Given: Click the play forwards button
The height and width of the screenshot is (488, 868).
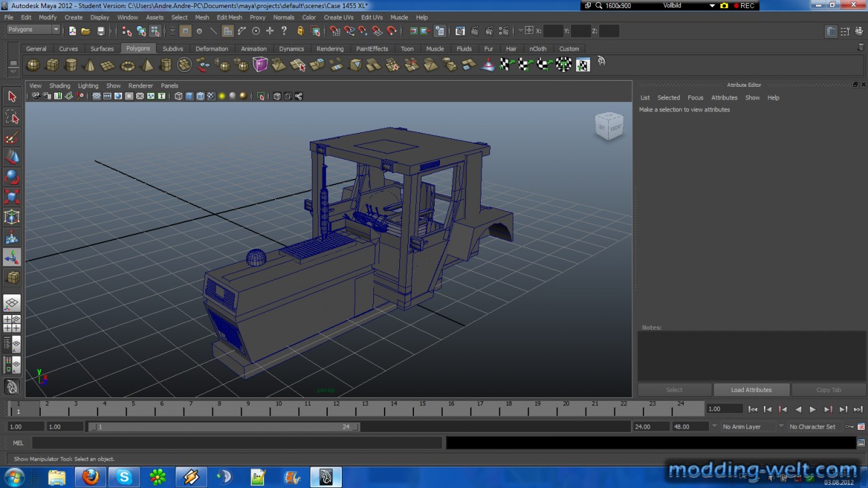Looking at the screenshot, I should point(813,409).
